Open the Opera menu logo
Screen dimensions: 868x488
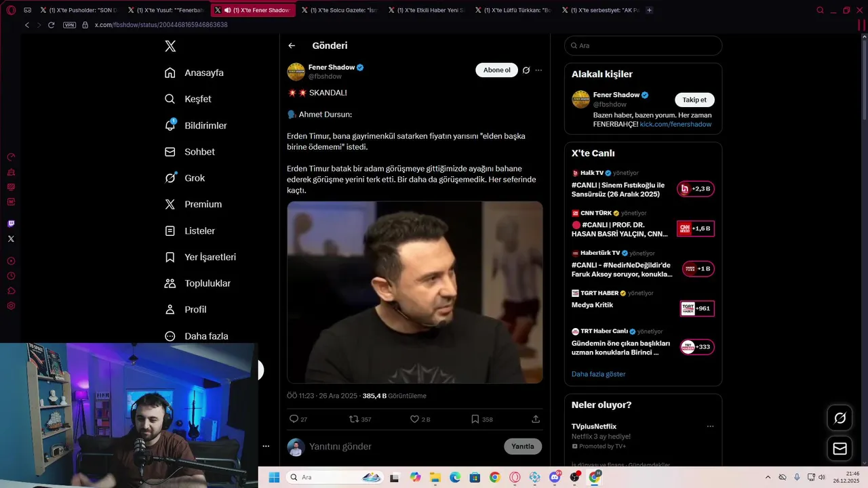[10, 10]
